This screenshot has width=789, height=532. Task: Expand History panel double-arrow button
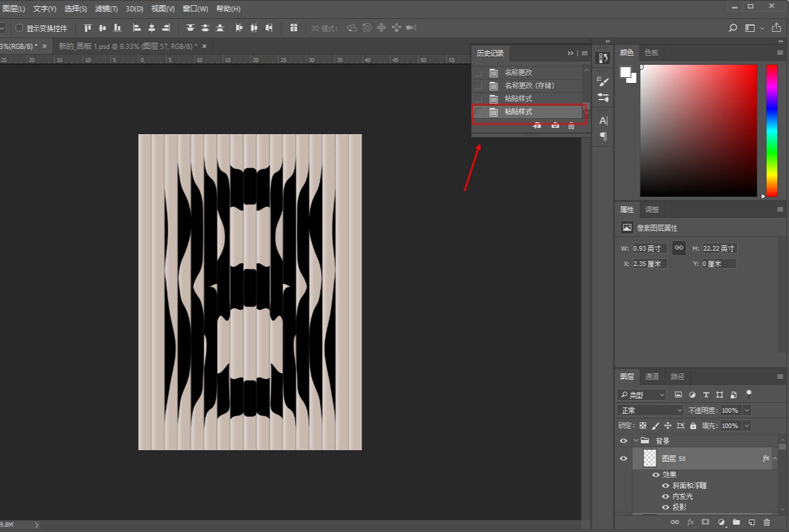(x=570, y=53)
